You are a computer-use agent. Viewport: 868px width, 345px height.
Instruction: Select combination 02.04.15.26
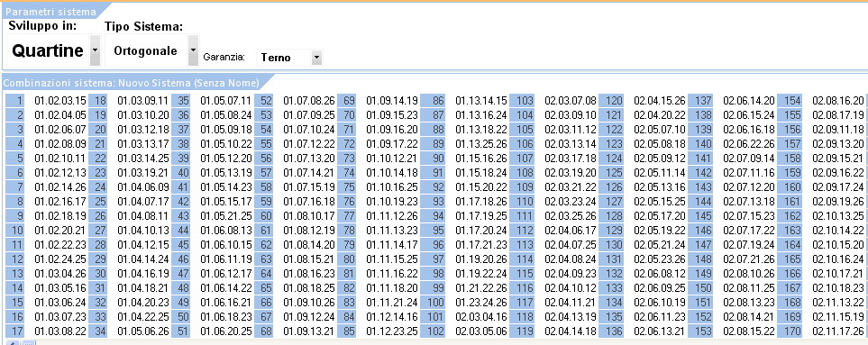(x=660, y=101)
